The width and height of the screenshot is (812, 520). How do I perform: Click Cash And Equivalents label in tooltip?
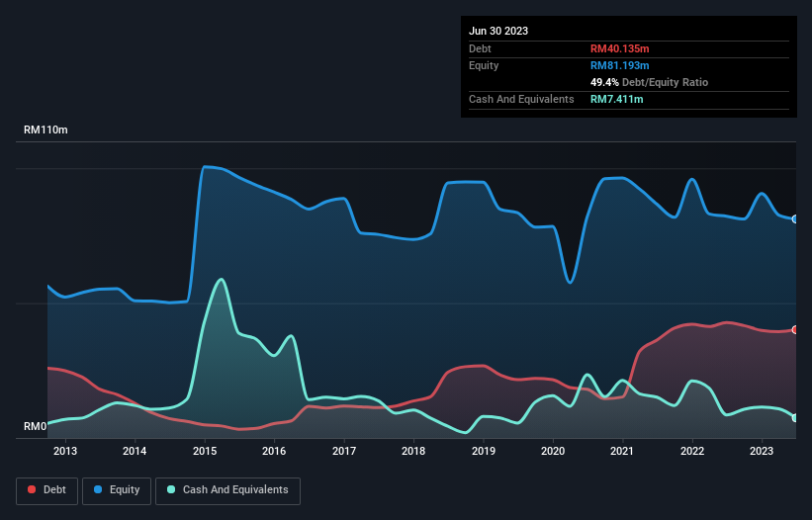521,99
